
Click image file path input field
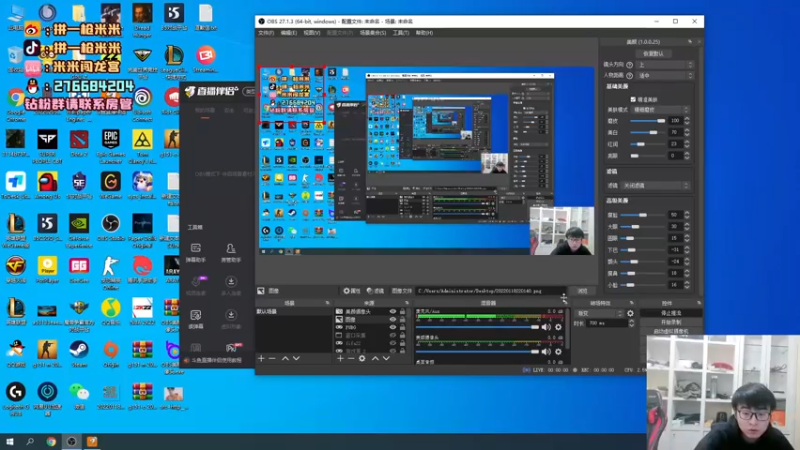(x=491, y=291)
